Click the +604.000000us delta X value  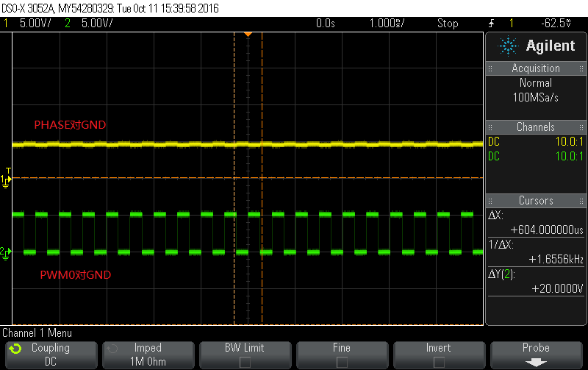547,230
